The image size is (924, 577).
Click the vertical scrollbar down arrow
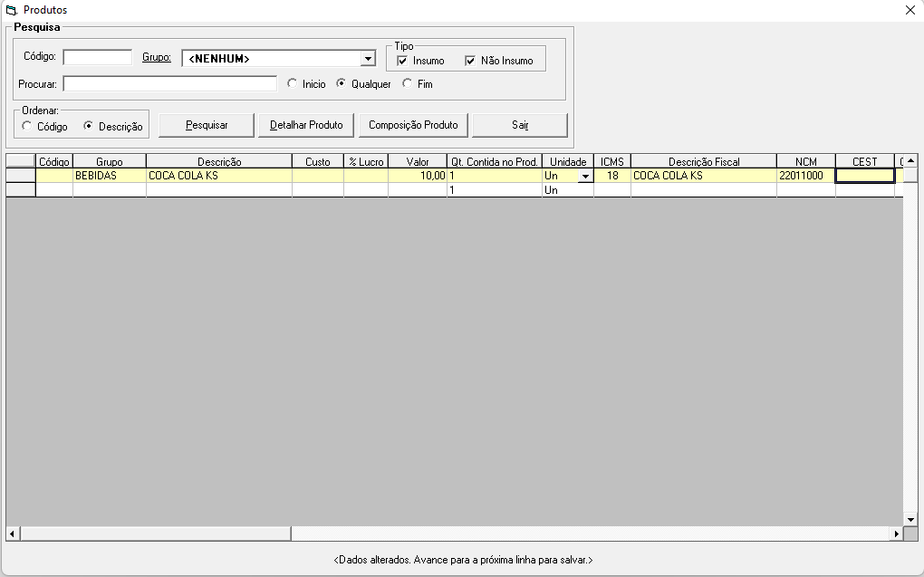click(x=910, y=519)
